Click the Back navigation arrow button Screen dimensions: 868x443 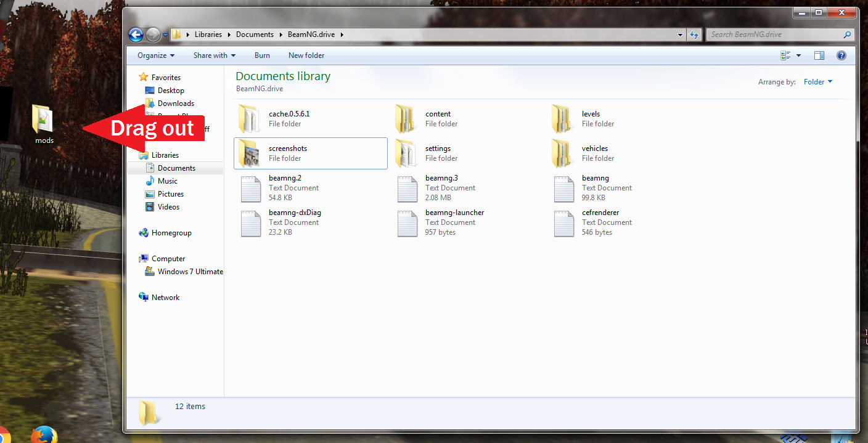(x=136, y=35)
